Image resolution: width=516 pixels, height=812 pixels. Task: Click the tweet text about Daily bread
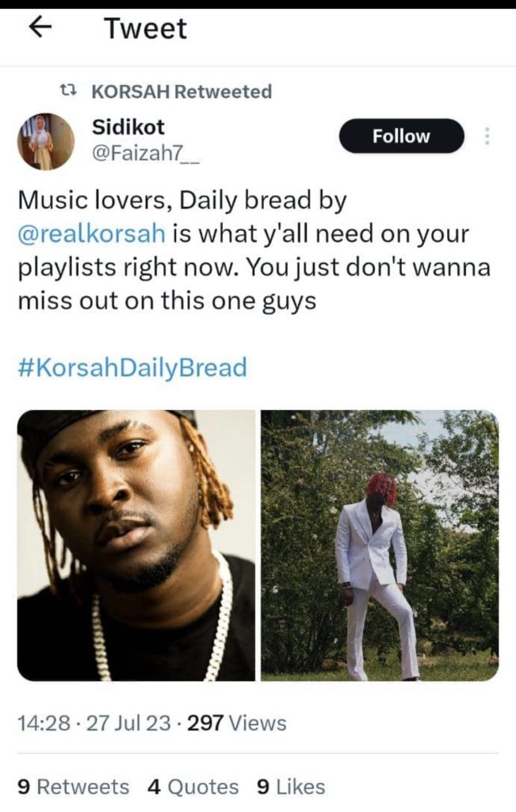[x=254, y=251]
